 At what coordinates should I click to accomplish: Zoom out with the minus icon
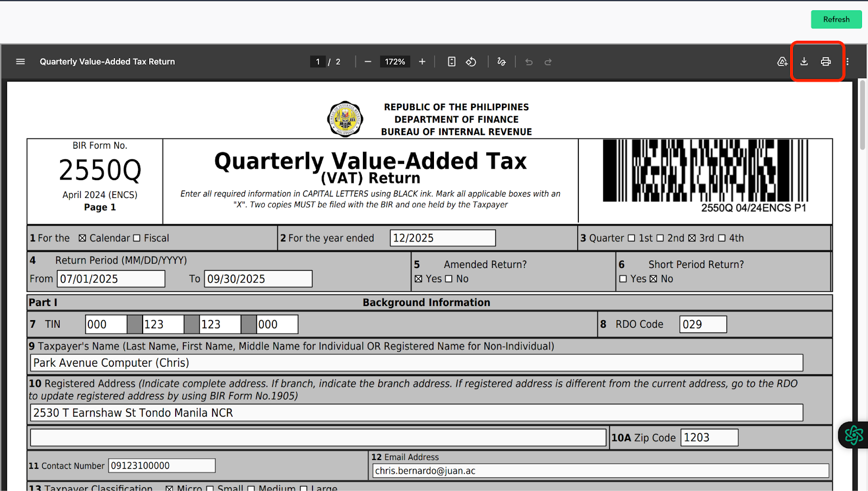coord(368,62)
